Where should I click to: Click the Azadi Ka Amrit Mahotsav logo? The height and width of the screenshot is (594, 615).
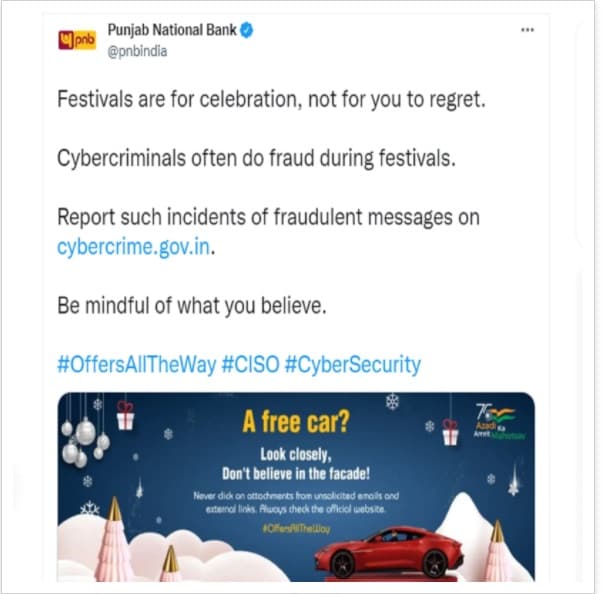tap(498, 421)
